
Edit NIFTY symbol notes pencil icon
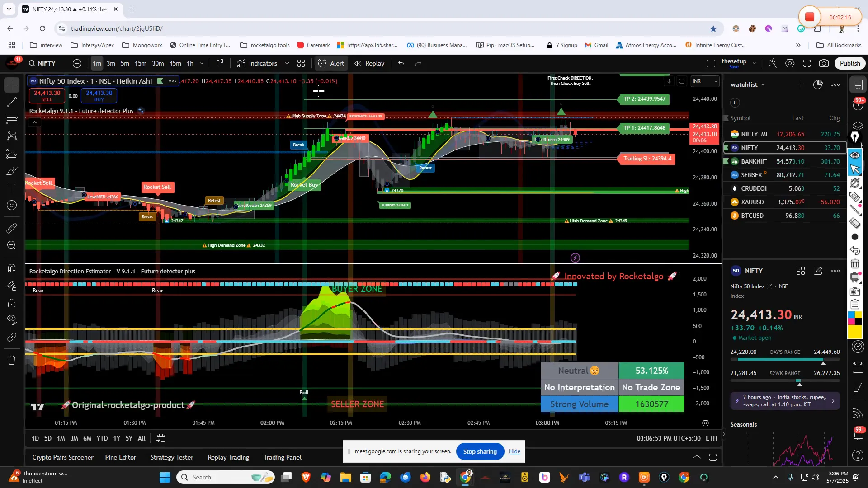point(818,271)
